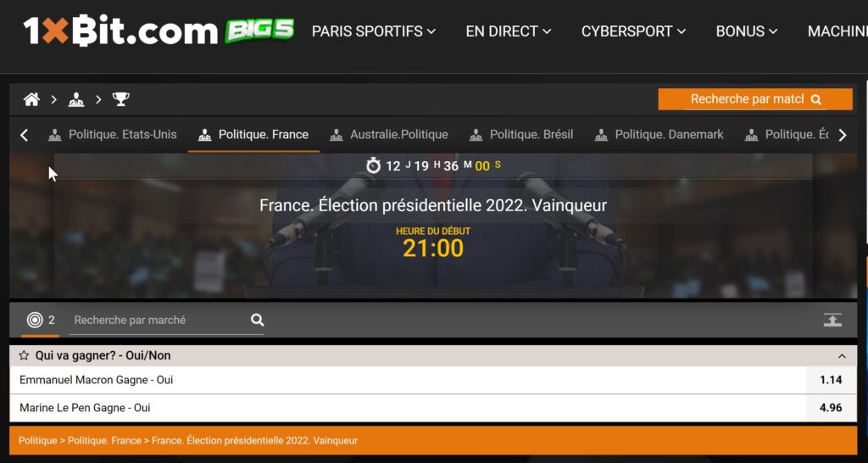Click the politics podium breadcrumb icon
The width and height of the screenshot is (868, 463).
click(76, 100)
